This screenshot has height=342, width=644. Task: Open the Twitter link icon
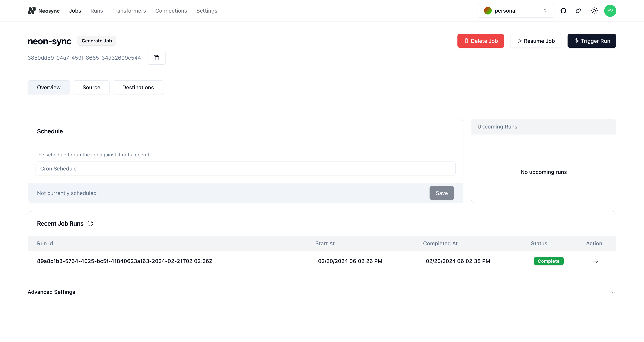pyautogui.click(x=578, y=11)
